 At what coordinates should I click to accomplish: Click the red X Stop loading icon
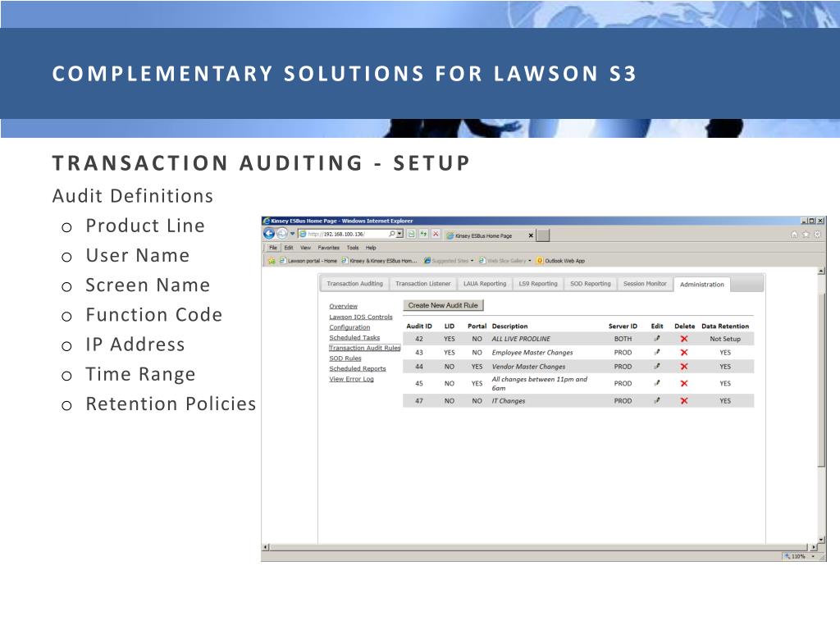click(x=436, y=234)
